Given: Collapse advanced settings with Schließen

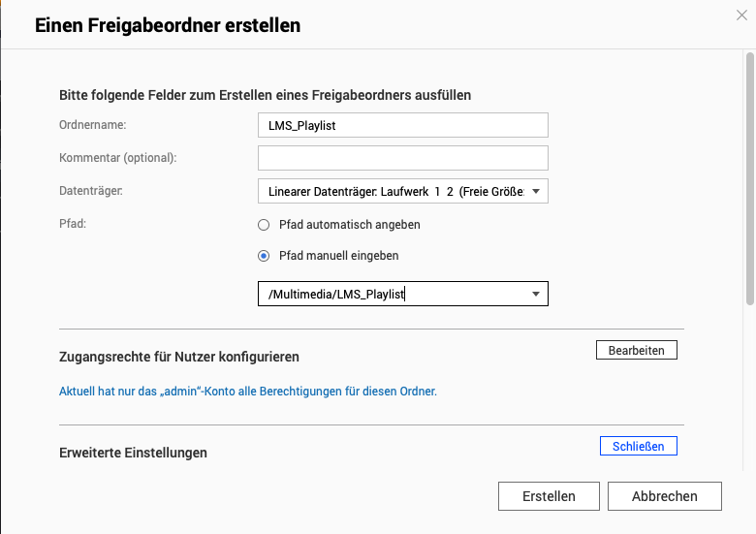Looking at the screenshot, I should [638, 446].
